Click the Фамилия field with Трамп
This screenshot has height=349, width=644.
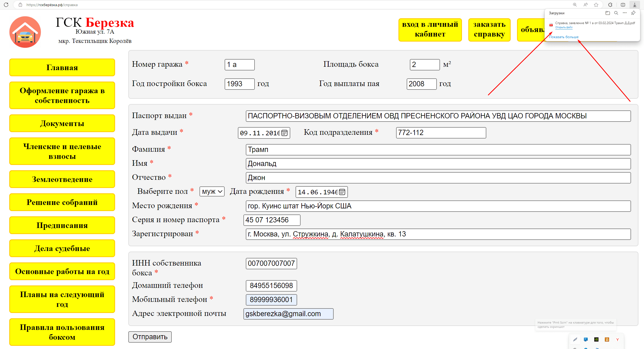(x=438, y=150)
